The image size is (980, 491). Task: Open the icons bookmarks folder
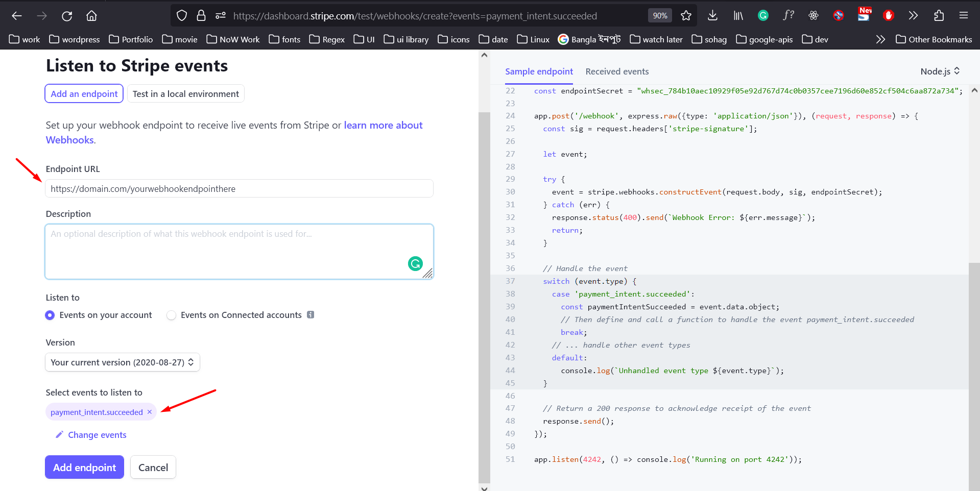(453, 39)
